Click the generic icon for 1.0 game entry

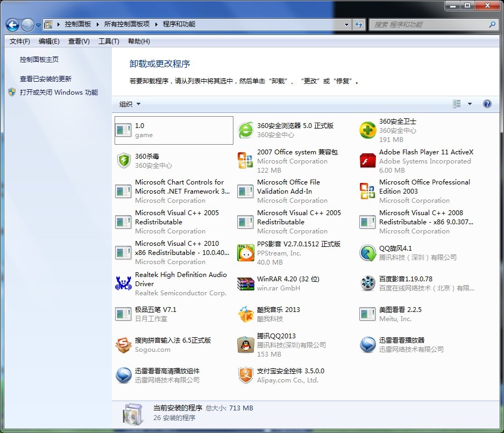point(123,130)
